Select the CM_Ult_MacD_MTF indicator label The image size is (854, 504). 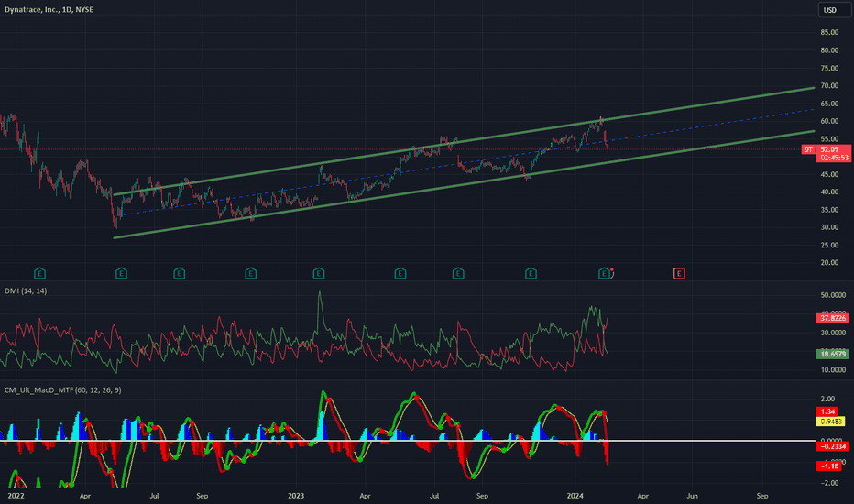coord(62,390)
